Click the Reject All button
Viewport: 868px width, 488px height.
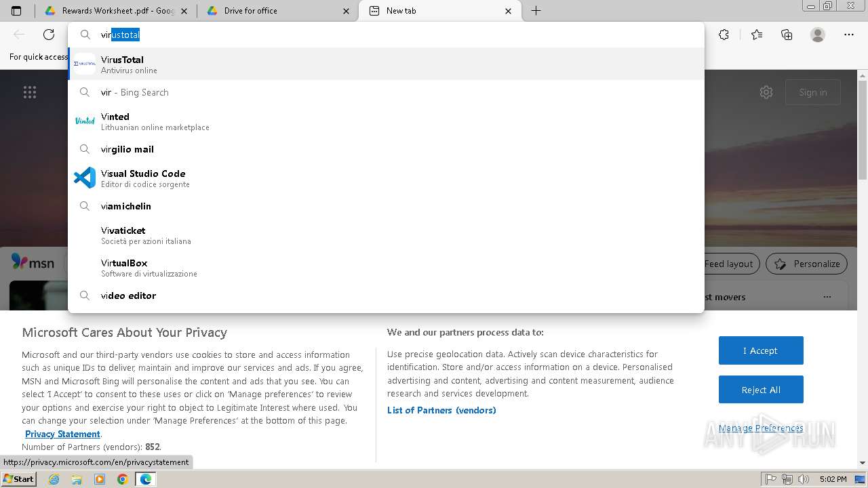761,390
